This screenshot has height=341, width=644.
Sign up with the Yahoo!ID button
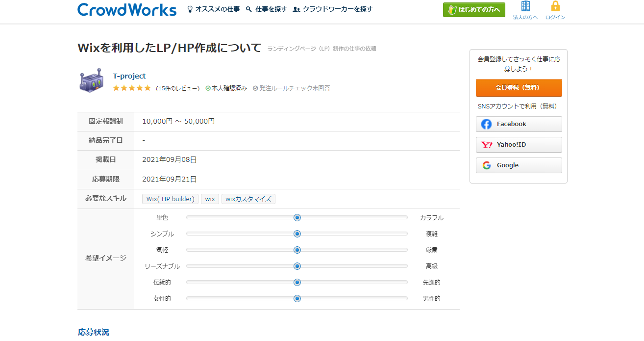point(519,145)
